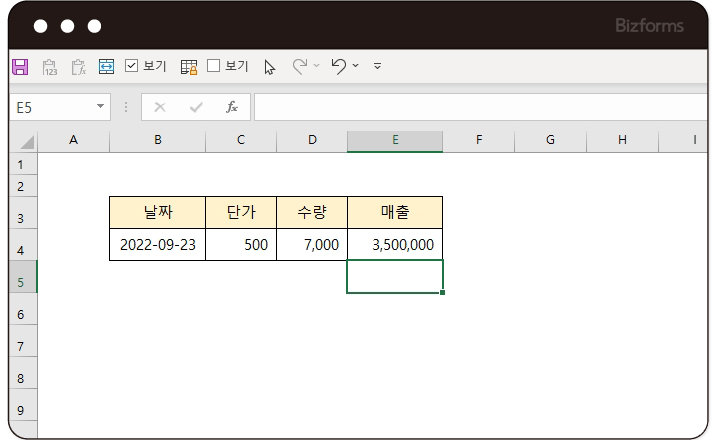Expand the Redo history dropdown arrow
The image size is (715, 440).
(316, 66)
